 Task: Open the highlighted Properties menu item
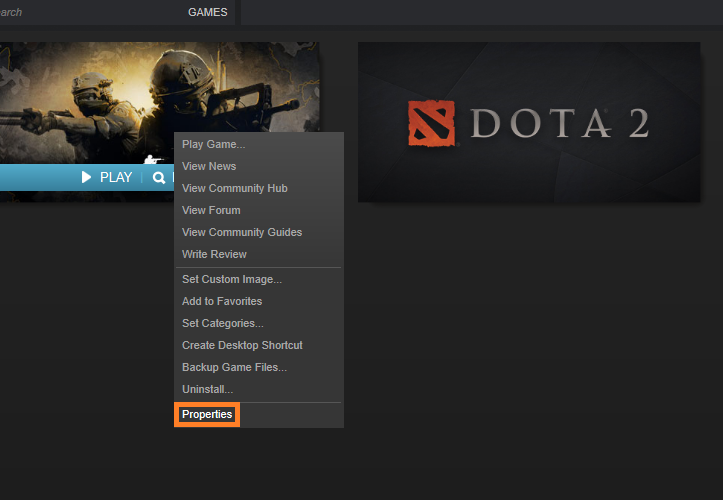(x=207, y=414)
